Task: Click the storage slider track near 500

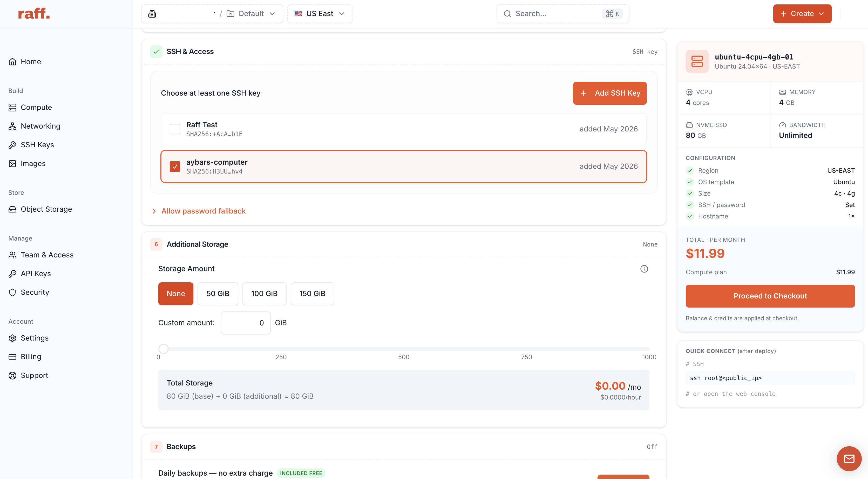Action: click(404, 349)
